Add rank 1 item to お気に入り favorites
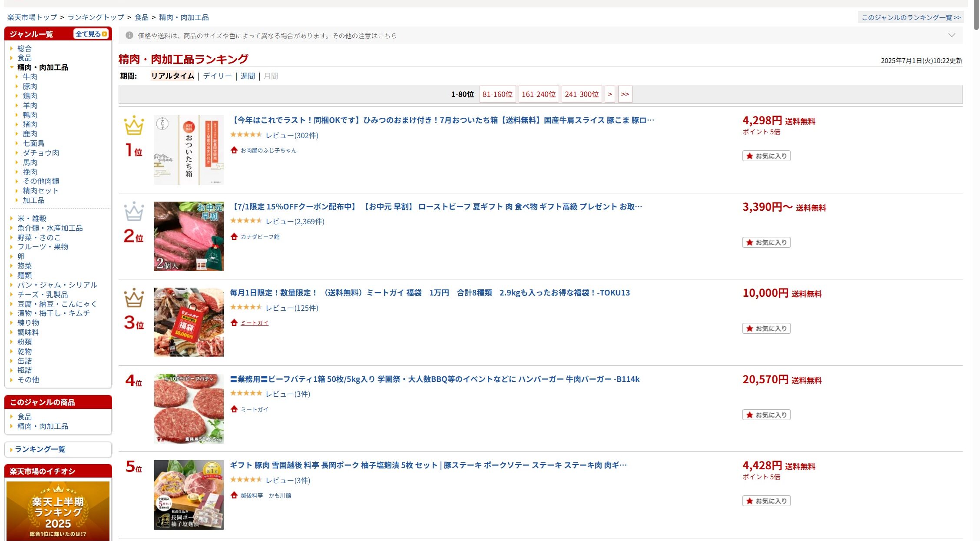The height and width of the screenshot is (541, 980). coord(766,156)
